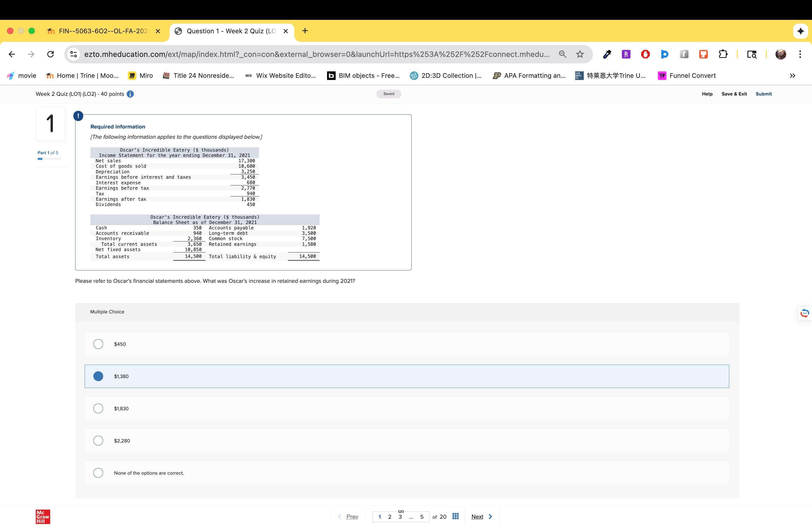Jump to question 2 in pager
Image resolution: width=812 pixels, height=527 pixels.
click(x=390, y=517)
